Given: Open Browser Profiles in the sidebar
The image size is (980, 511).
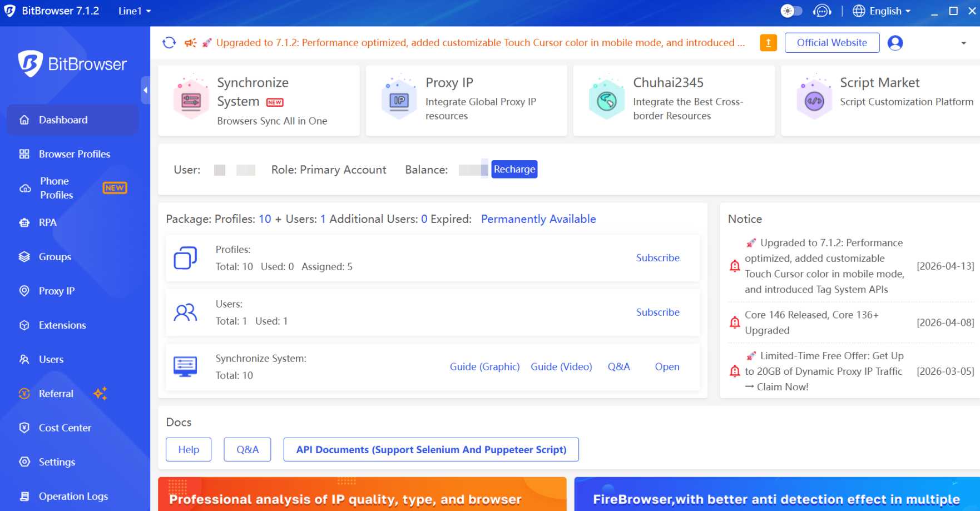Looking at the screenshot, I should [x=74, y=154].
